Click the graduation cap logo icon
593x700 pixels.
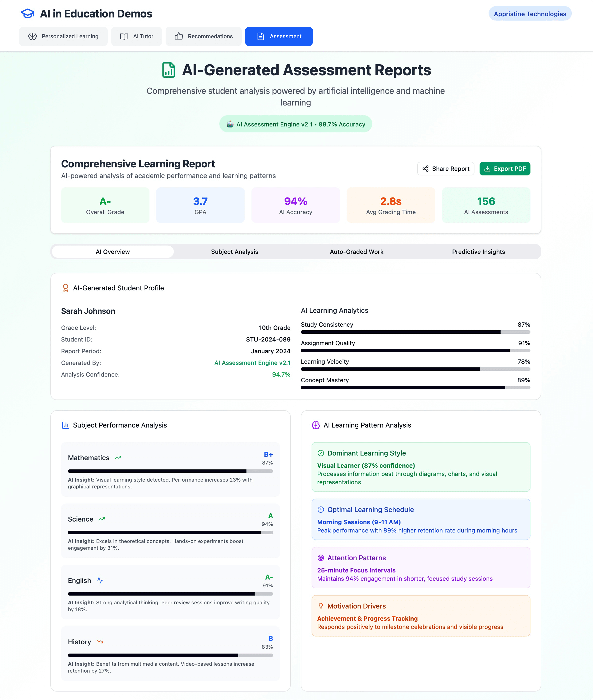(28, 14)
